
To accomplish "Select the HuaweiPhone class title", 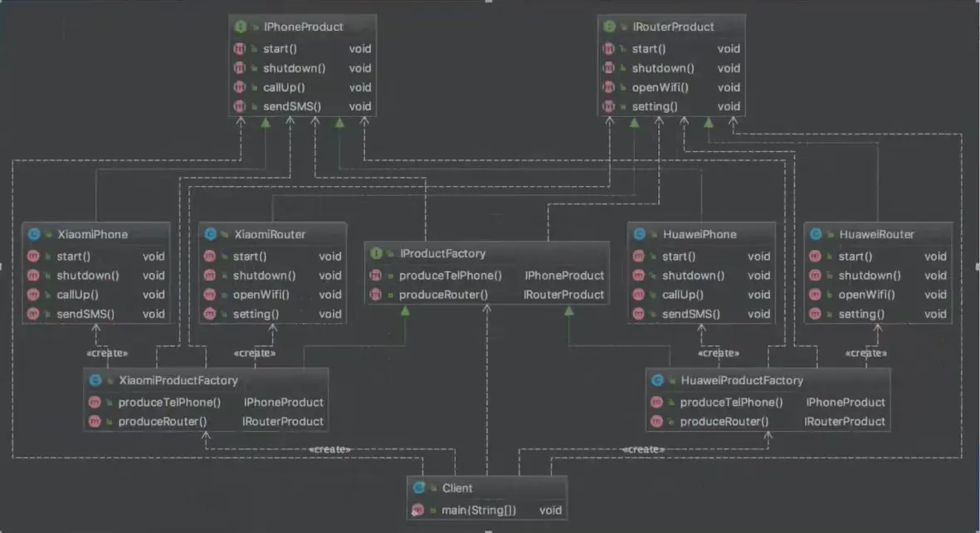I will pyautogui.click(x=700, y=235).
